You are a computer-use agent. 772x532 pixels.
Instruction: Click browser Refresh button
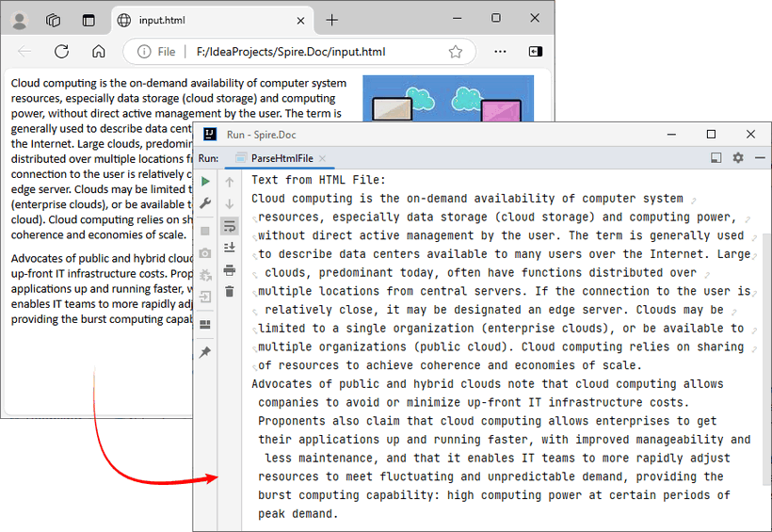61,51
